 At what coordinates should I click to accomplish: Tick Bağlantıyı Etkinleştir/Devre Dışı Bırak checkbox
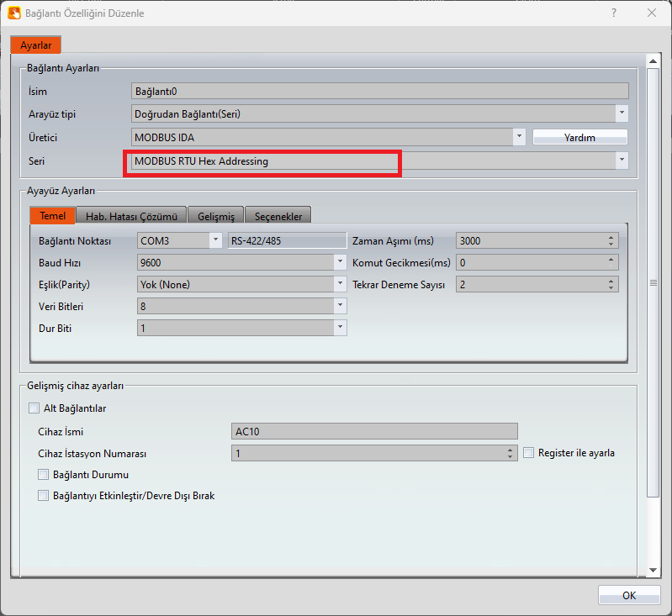(44, 496)
